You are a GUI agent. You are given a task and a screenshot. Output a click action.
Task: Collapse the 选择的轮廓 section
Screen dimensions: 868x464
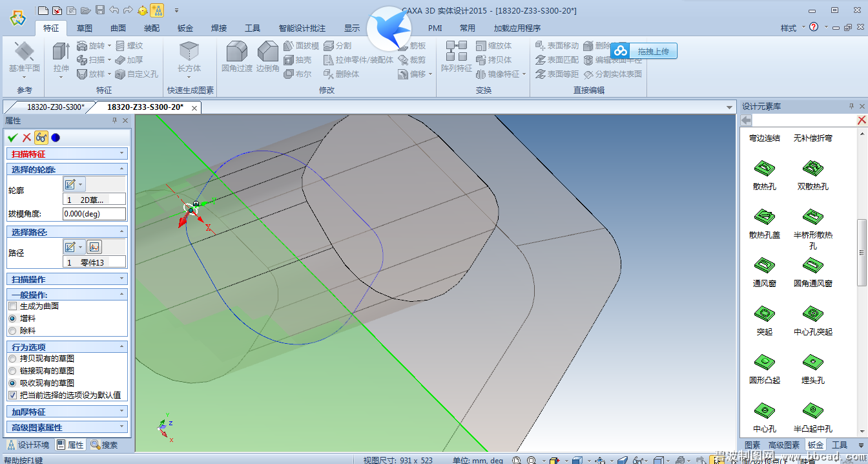pyautogui.click(x=67, y=169)
